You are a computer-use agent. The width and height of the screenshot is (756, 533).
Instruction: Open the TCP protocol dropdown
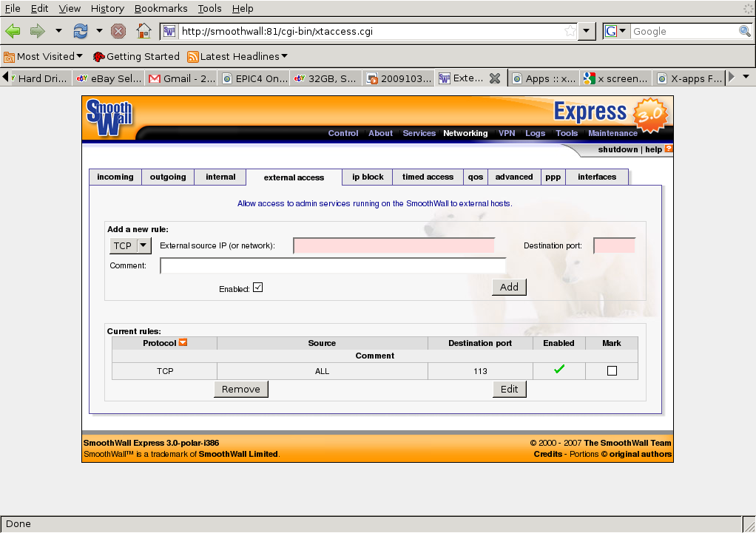130,245
